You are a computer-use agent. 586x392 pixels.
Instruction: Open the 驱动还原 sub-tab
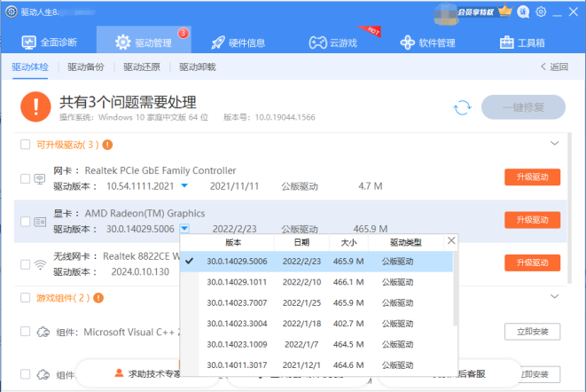pos(142,67)
